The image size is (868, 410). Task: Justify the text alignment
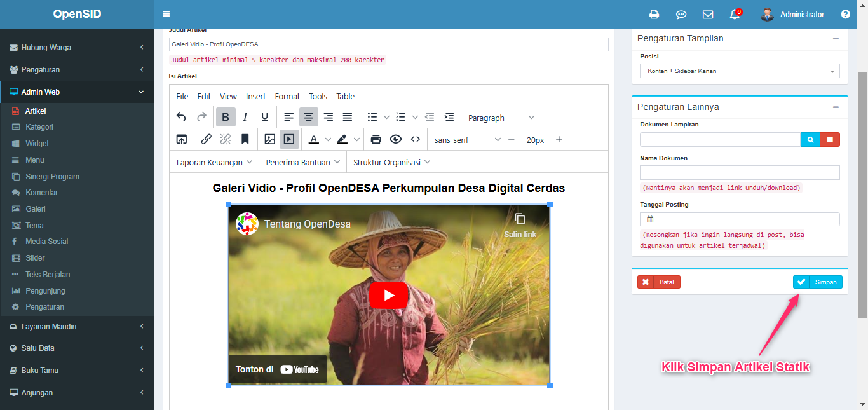pyautogui.click(x=348, y=117)
